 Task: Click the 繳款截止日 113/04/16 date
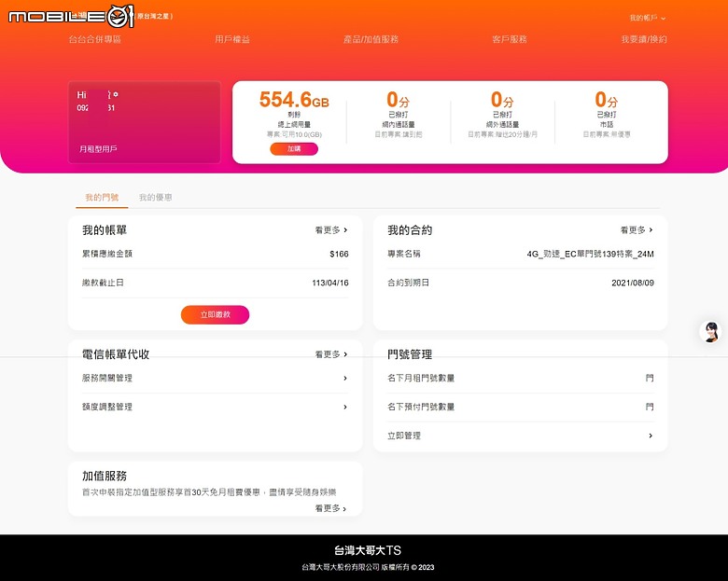[x=330, y=284]
